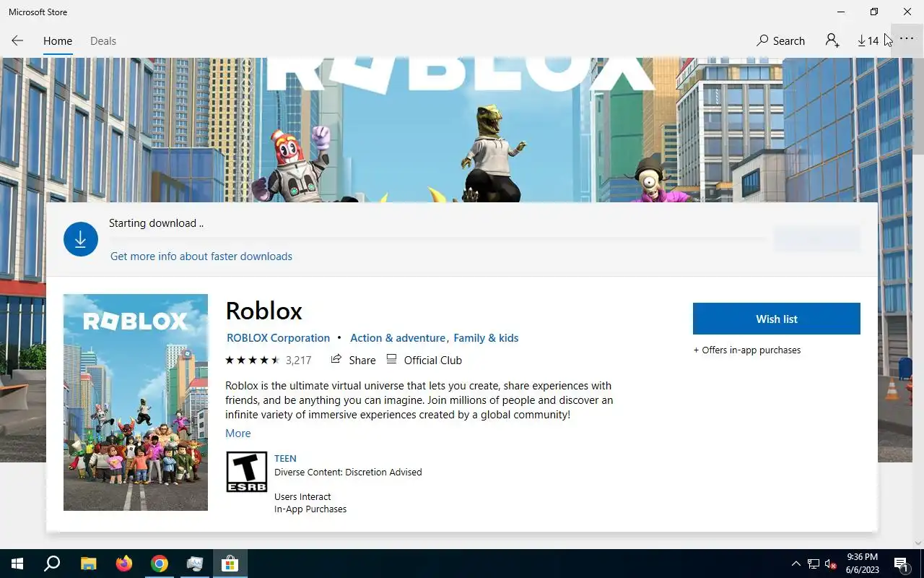Open the Windows Start menu
Image resolution: width=924 pixels, height=578 pixels.
click(x=17, y=564)
